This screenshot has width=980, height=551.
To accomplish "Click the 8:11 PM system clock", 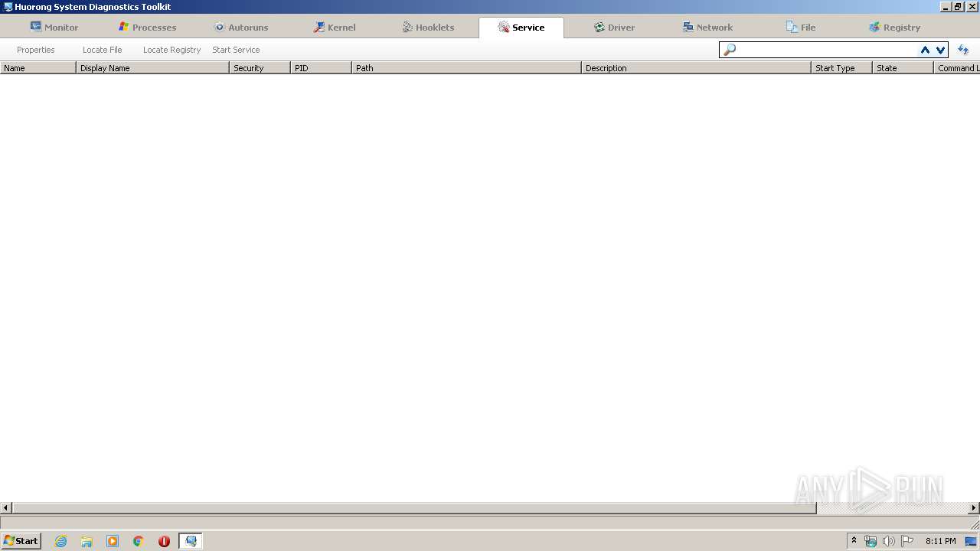I will [x=940, y=541].
